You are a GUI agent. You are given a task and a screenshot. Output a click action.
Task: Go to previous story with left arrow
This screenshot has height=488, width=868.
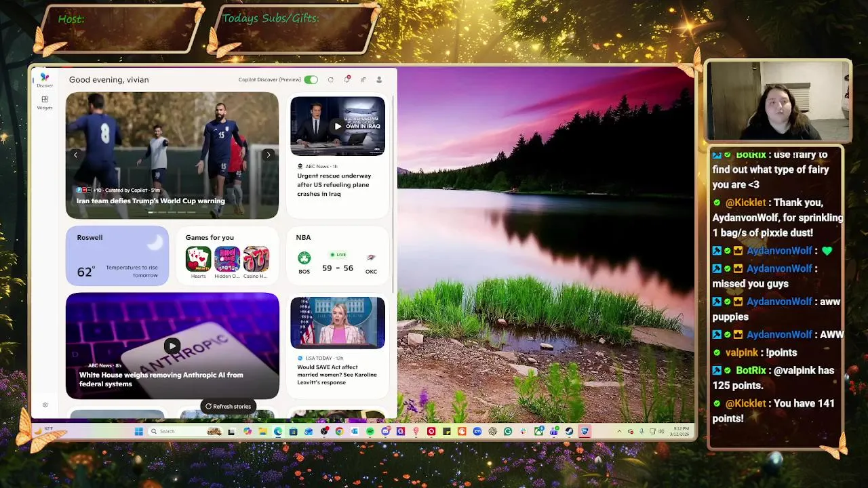pos(75,155)
